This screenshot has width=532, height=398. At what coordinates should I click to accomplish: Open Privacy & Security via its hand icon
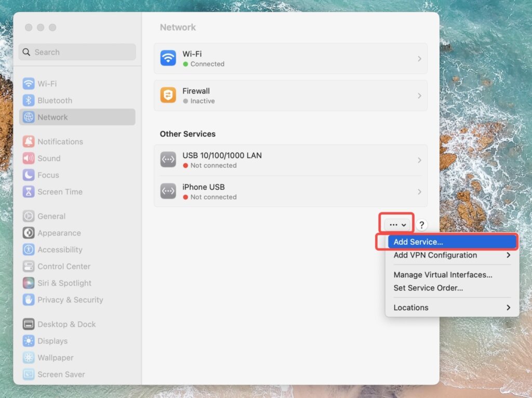pyautogui.click(x=28, y=300)
